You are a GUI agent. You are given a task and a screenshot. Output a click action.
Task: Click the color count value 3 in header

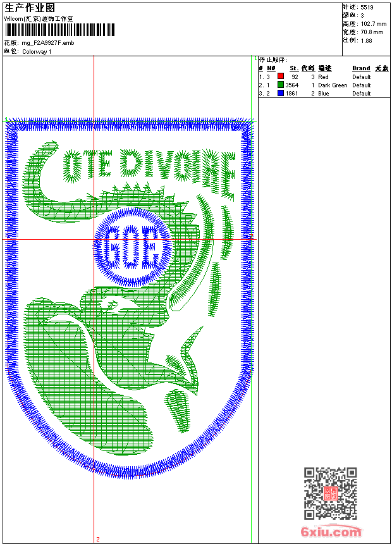(x=362, y=16)
